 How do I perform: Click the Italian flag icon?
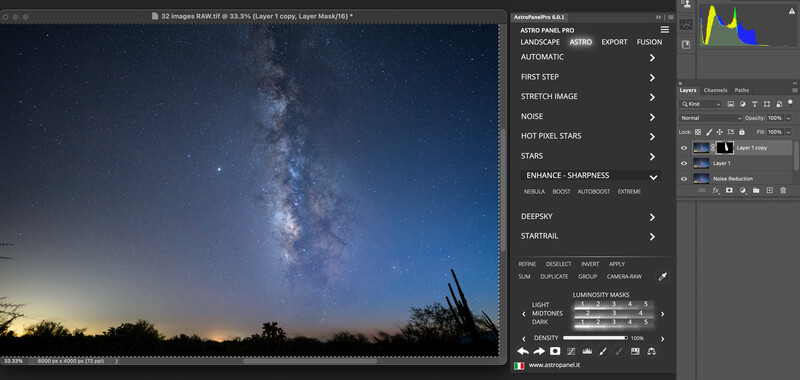pos(519,366)
